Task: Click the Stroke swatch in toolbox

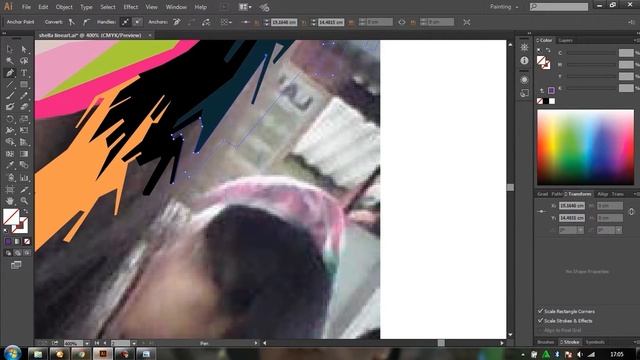Action: click(x=20, y=225)
